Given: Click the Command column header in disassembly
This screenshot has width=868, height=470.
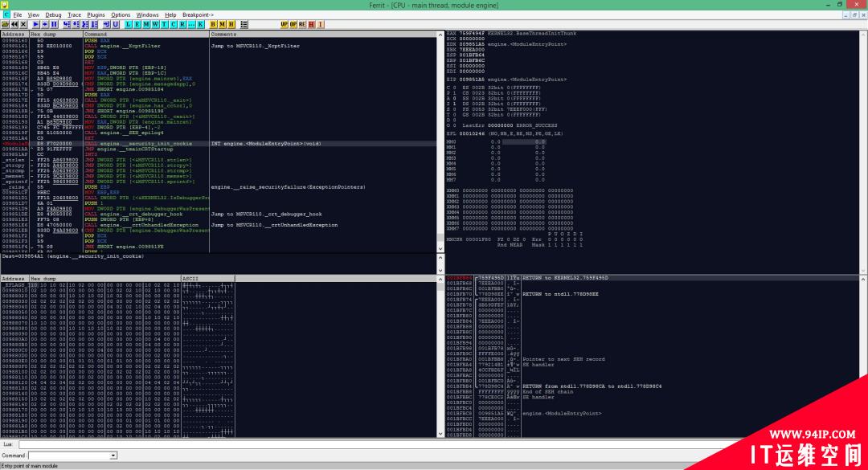Looking at the screenshot, I should (x=146, y=35).
